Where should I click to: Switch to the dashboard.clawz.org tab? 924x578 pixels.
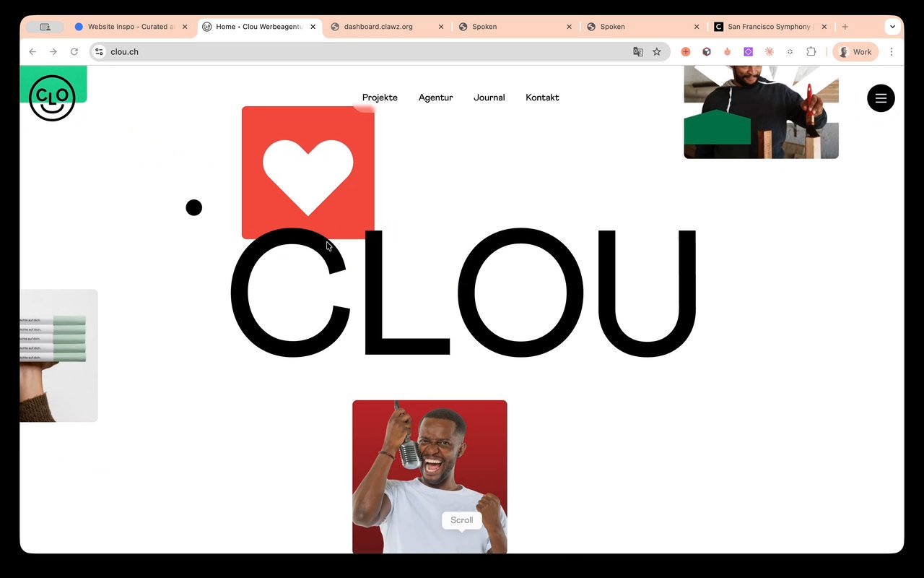388,27
